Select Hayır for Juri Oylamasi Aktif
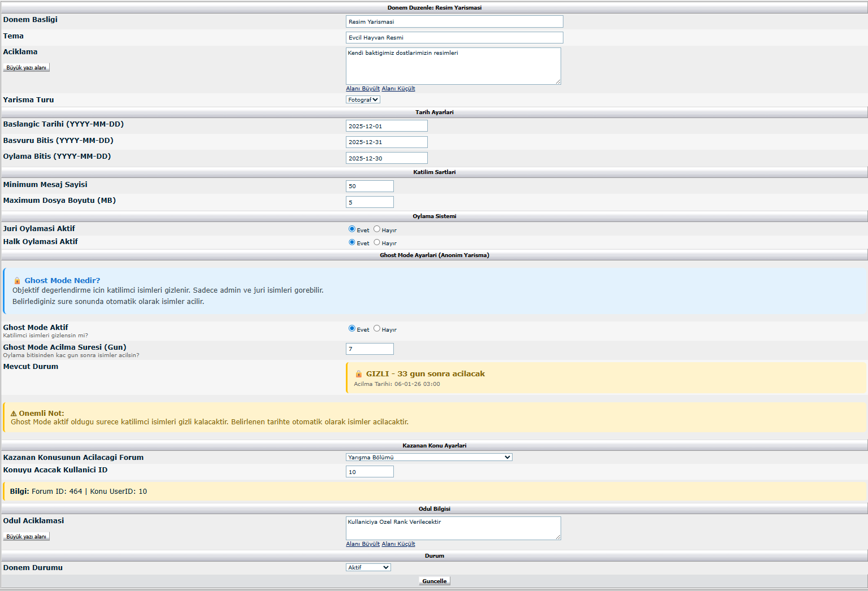 tap(377, 229)
